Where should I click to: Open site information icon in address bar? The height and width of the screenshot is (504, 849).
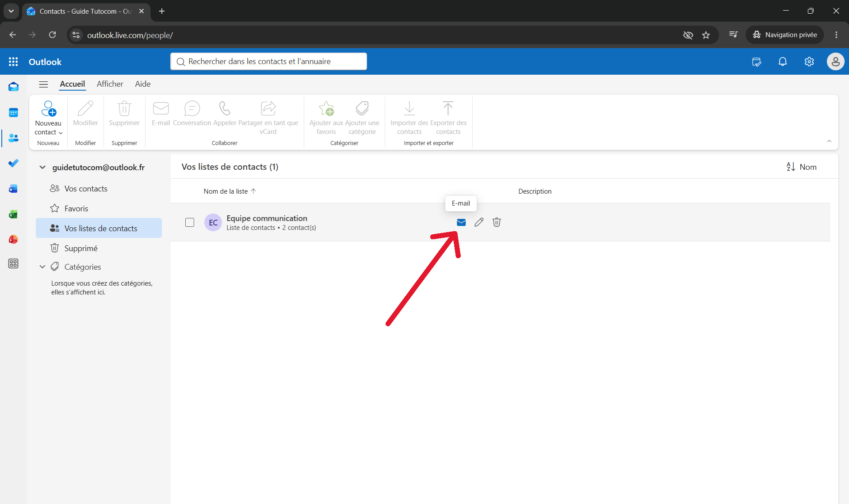pyautogui.click(x=76, y=35)
